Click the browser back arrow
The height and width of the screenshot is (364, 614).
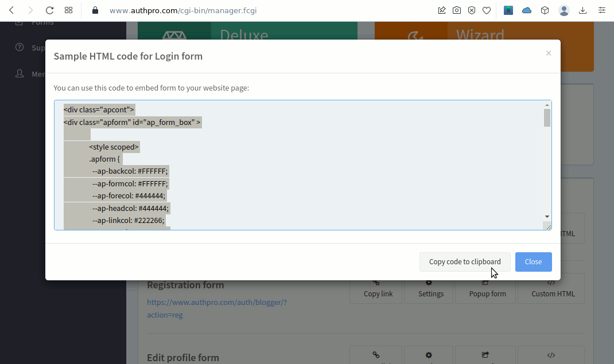[11, 10]
